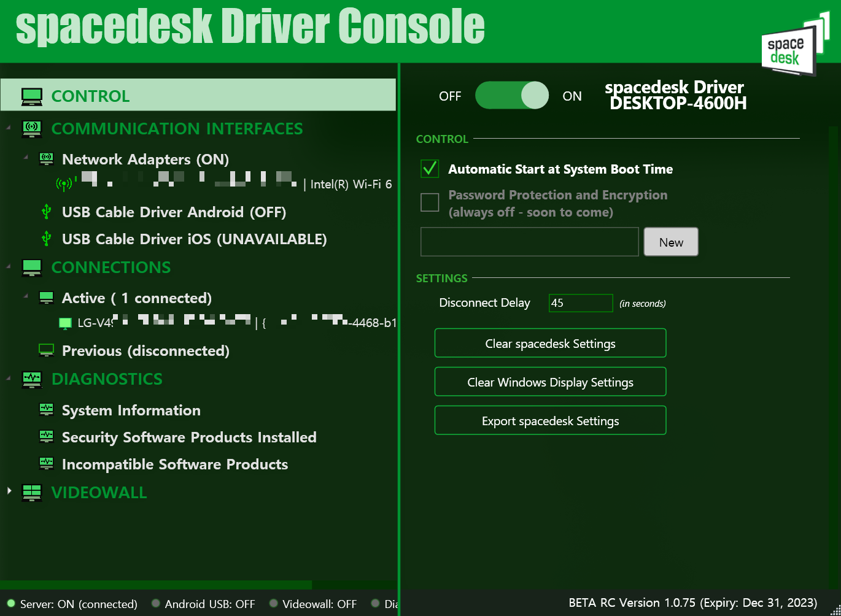Open Previous (disconnected) connections

[145, 351]
